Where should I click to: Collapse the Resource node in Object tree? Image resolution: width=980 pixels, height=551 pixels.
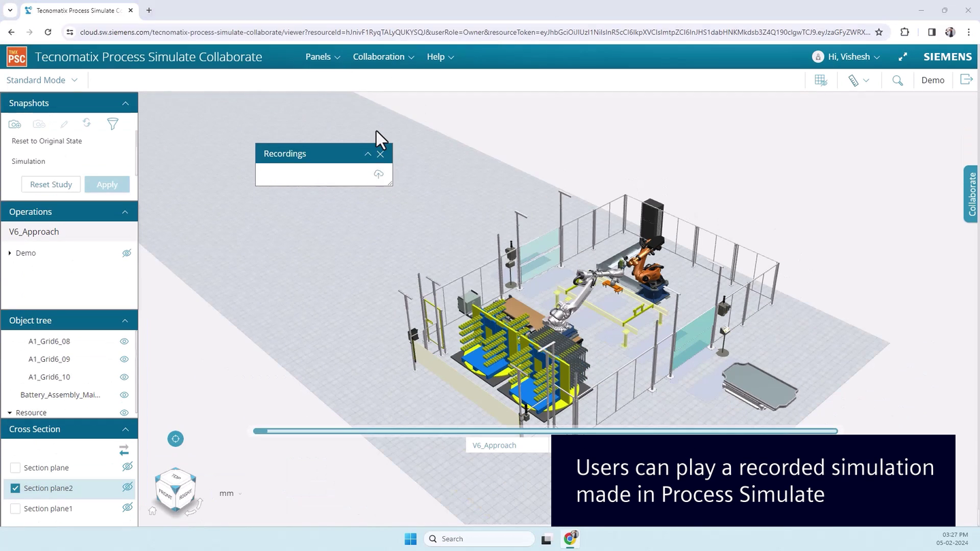pyautogui.click(x=10, y=412)
